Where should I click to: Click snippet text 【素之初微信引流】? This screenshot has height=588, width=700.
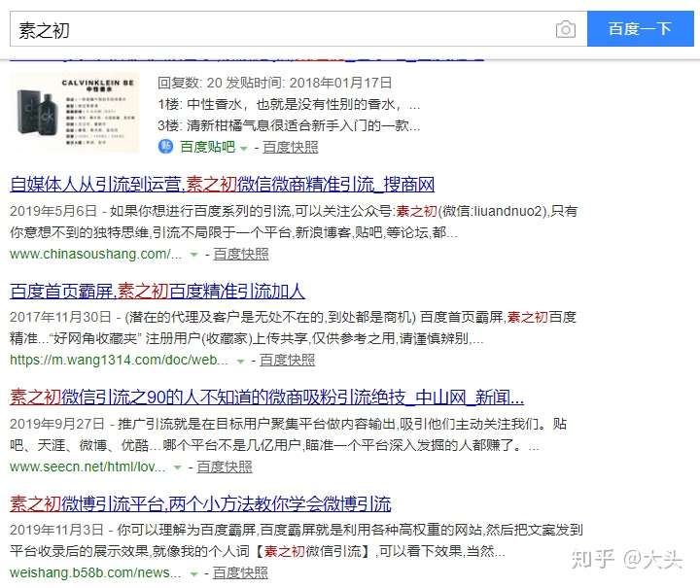(314, 551)
